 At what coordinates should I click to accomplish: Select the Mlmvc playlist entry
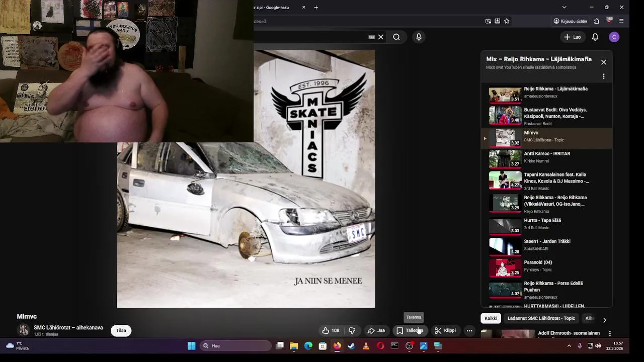(547, 137)
